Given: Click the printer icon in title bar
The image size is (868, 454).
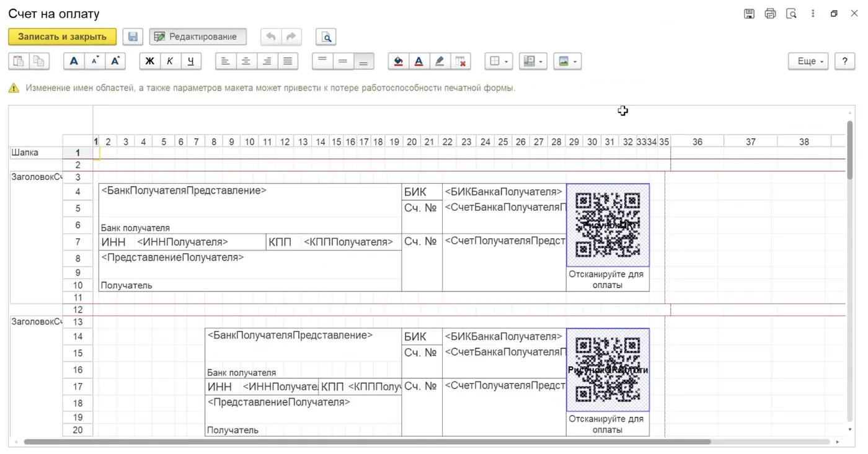Looking at the screenshot, I should click(x=770, y=14).
